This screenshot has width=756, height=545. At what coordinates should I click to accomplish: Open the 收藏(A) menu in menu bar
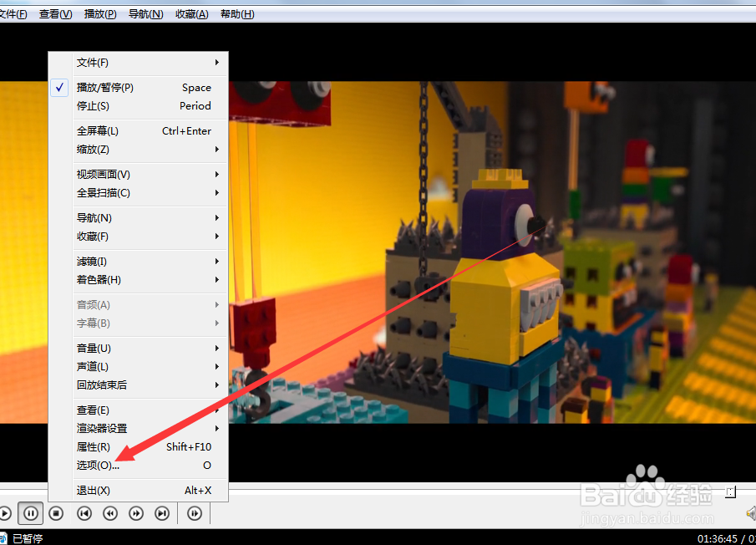tap(192, 14)
